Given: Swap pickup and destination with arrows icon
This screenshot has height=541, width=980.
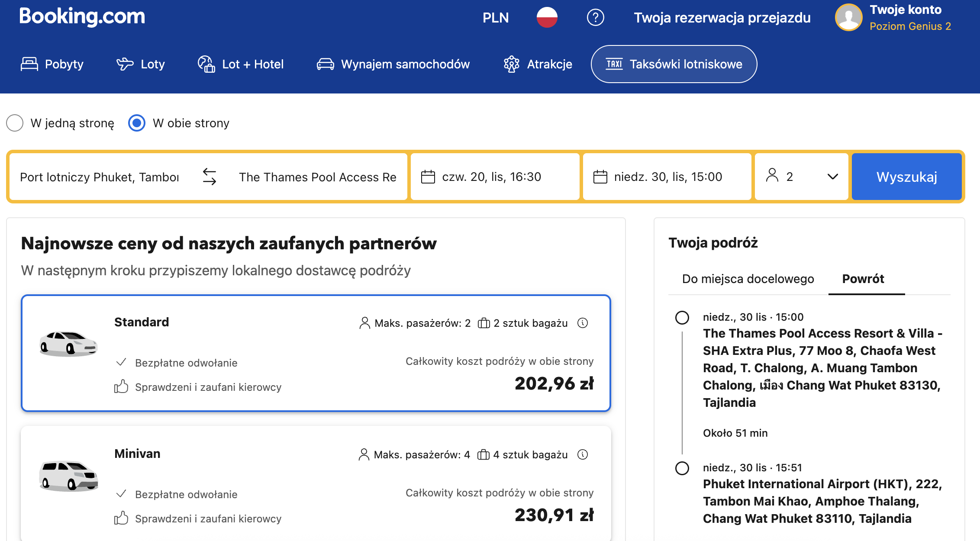Looking at the screenshot, I should click(x=210, y=177).
